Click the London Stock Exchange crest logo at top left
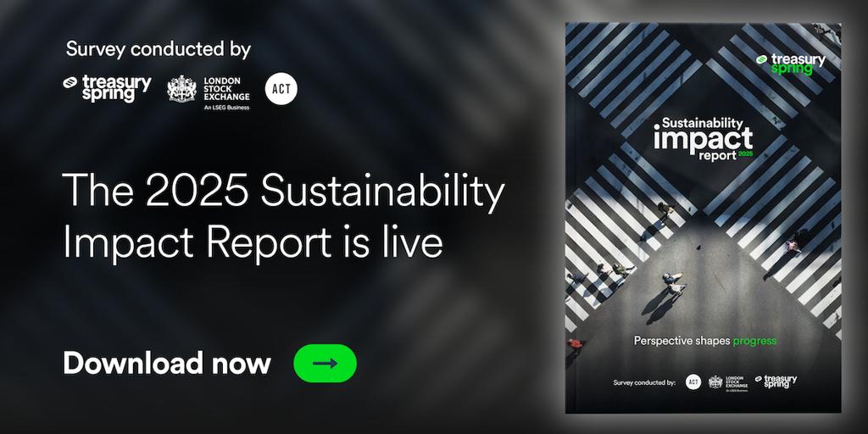Image resolution: width=868 pixels, height=434 pixels. click(x=181, y=88)
